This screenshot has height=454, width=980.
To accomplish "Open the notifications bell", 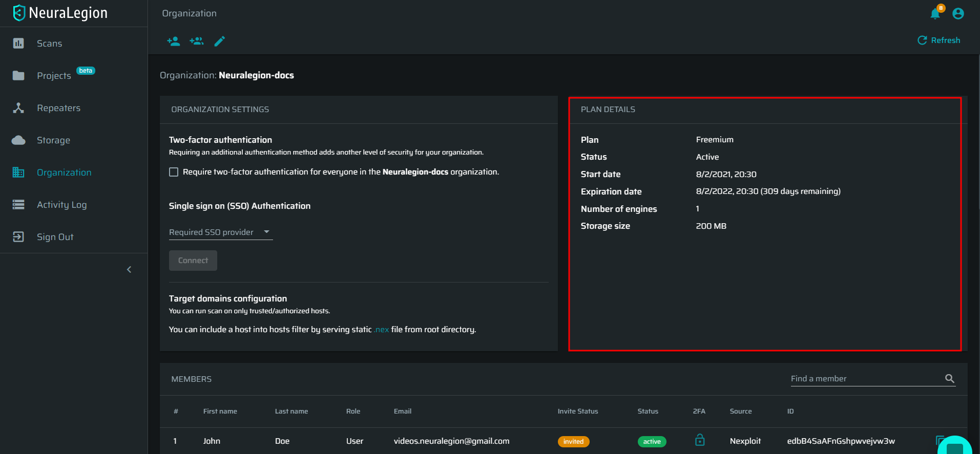I will coord(935,13).
